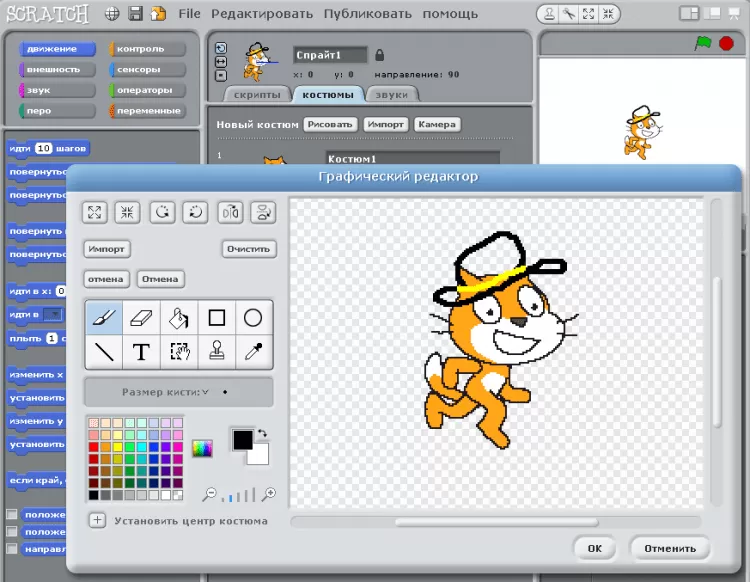Switch to the звуки tab
750x582 pixels.
[392, 95]
